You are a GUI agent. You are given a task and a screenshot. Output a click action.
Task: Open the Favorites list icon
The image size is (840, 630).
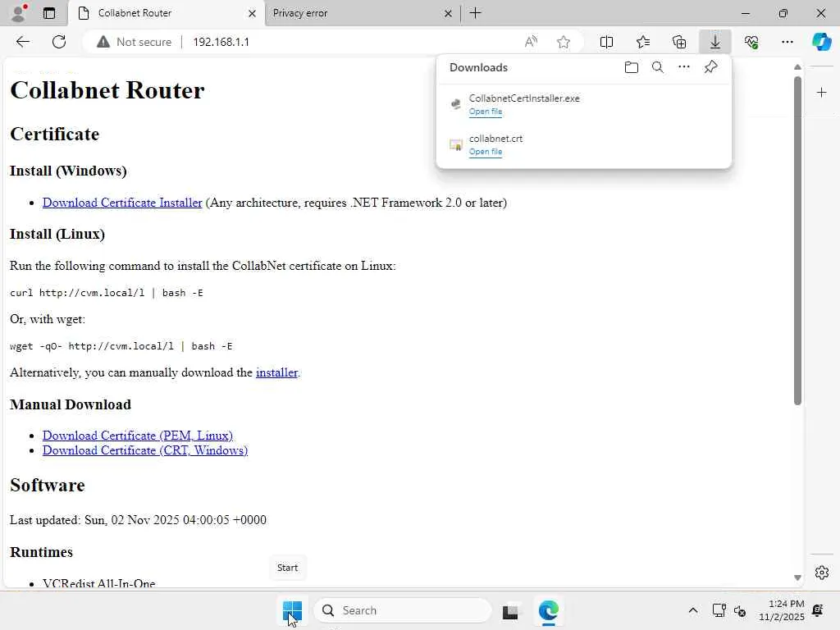coord(643,42)
